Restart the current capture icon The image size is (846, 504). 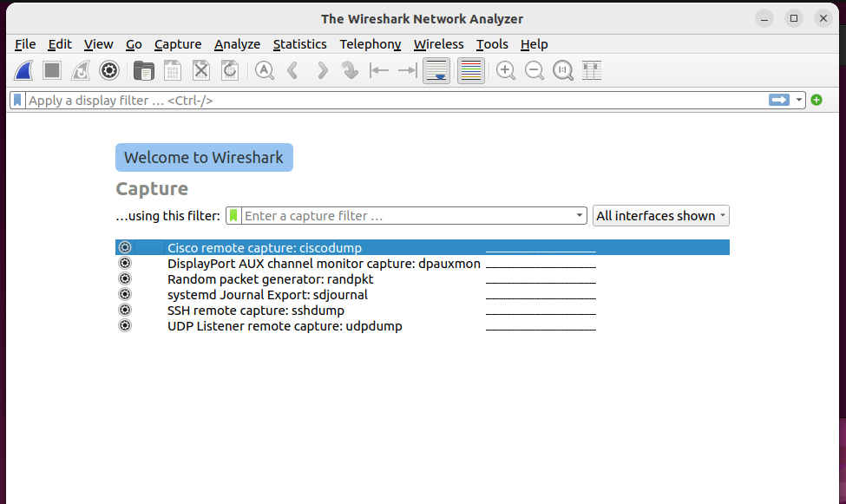tap(81, 70)
